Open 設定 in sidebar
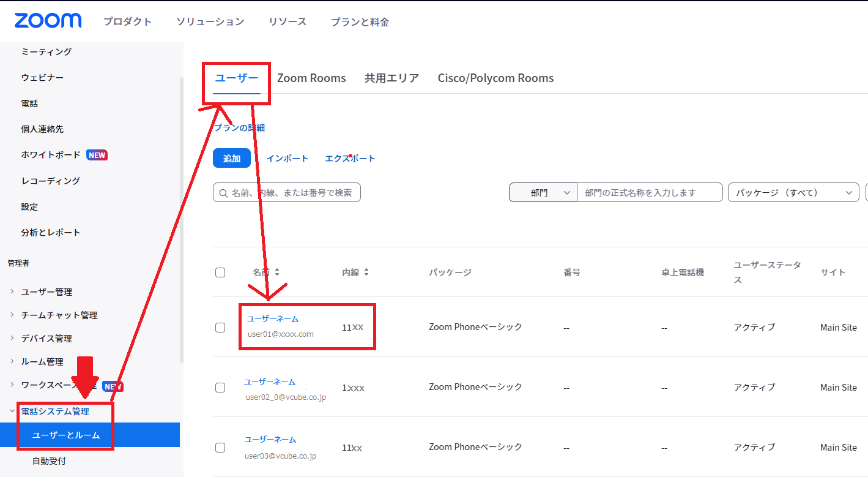868x477 pixels. [x=29, y=206]
